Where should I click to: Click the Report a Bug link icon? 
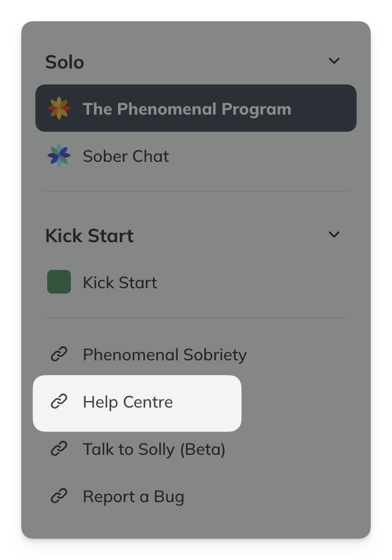pos(59,497)
